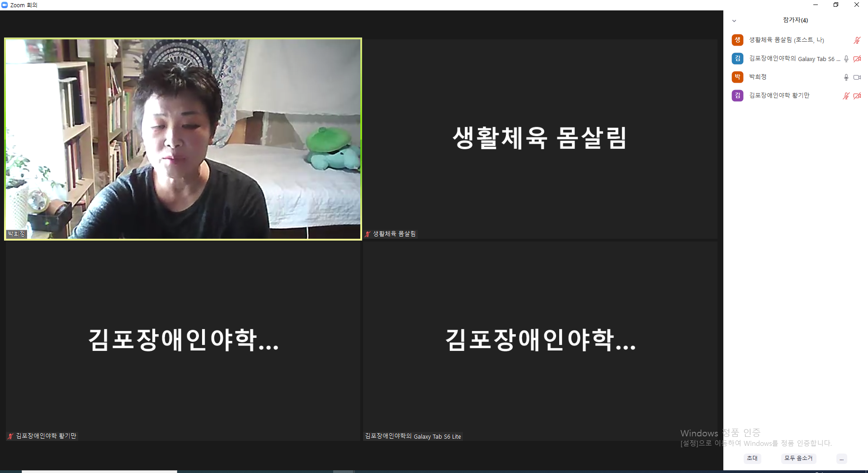
Task: Click the 참가자(4) panel title
Action: (x=795, y=20)
